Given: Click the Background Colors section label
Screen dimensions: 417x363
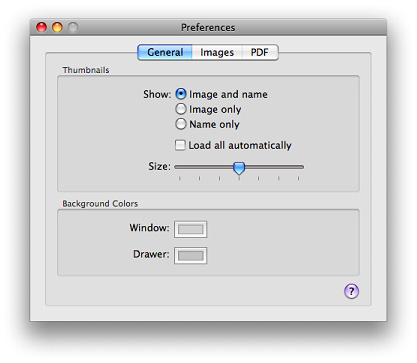Looking at the screenshot, I should click(x=100, y=204).
